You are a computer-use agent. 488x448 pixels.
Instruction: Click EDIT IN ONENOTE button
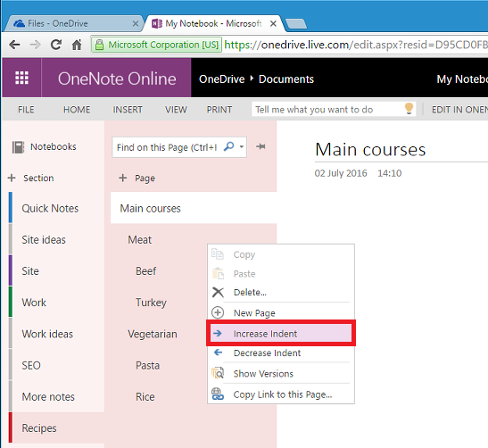459,110
